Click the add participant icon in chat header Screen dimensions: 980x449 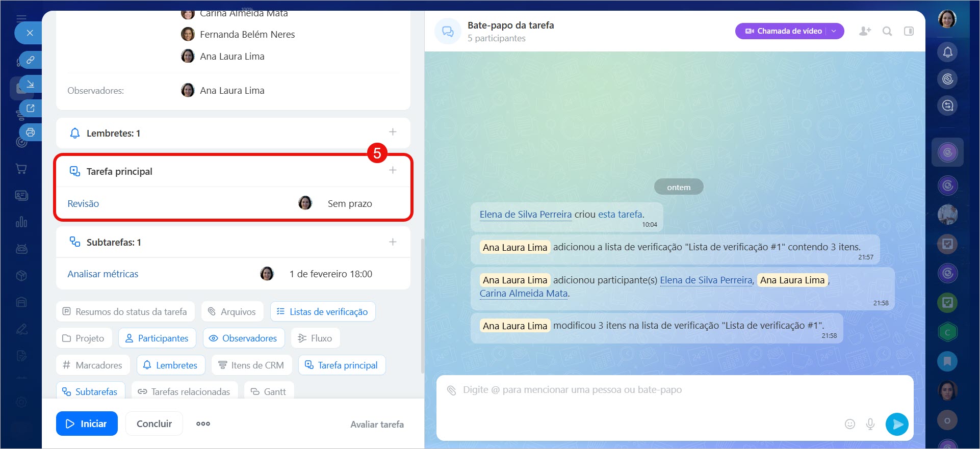tap(865, 31)
